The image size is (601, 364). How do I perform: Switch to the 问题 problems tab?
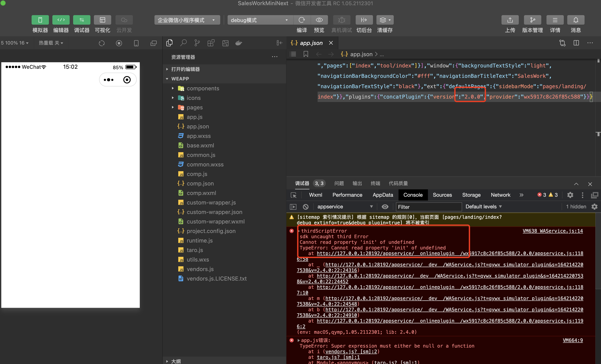339,183
